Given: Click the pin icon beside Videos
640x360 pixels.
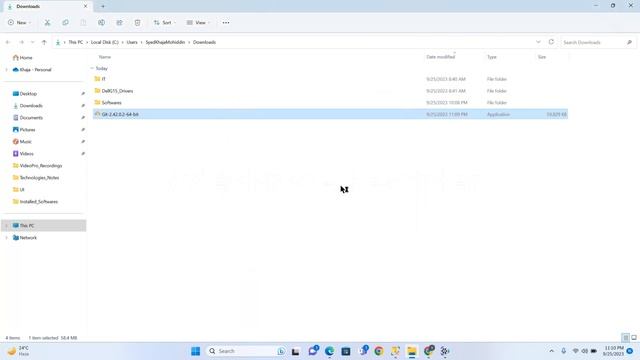Looking at the screenshot, I should tap(83, 154).
